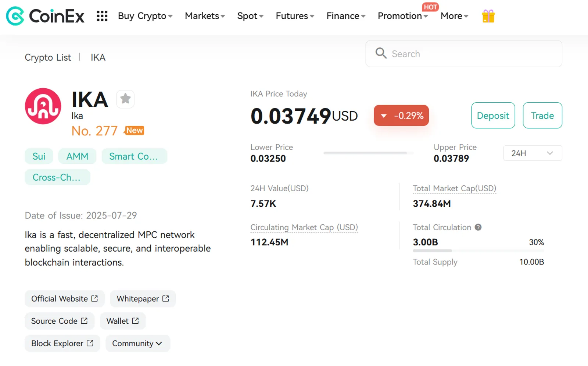Click Date of Issue: 2025-07-29 text

[x=81, y=215]
